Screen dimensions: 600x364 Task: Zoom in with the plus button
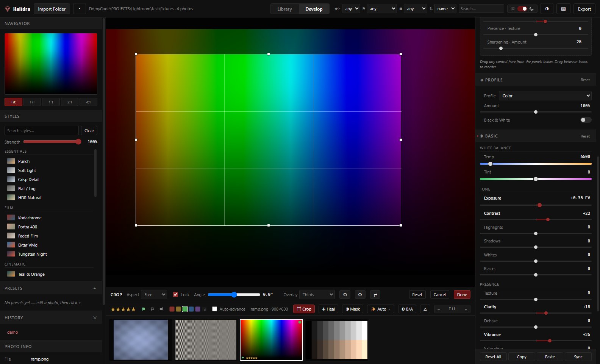466,309
